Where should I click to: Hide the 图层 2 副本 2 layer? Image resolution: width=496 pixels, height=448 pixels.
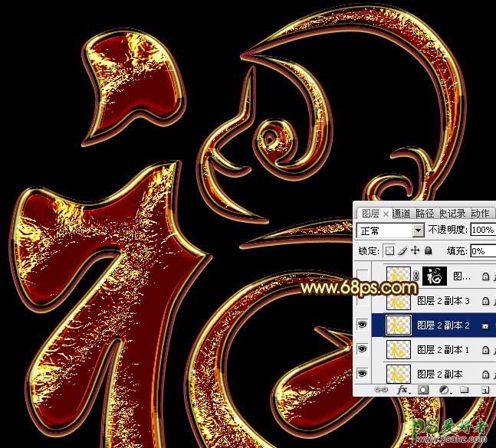pos(363,325)
